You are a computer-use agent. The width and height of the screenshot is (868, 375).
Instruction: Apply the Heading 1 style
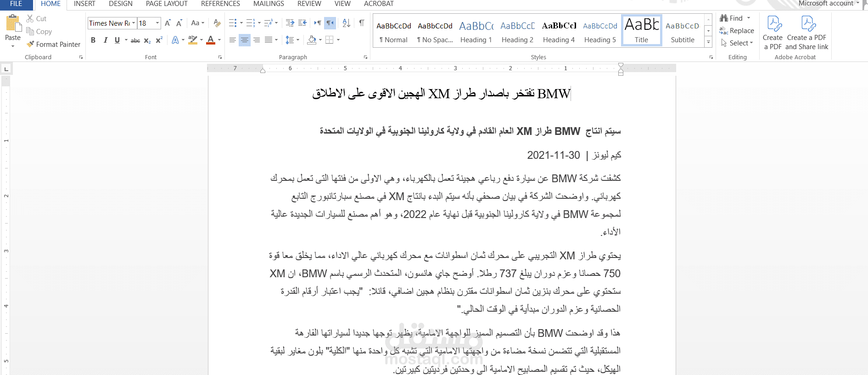(x=476, y=31)
